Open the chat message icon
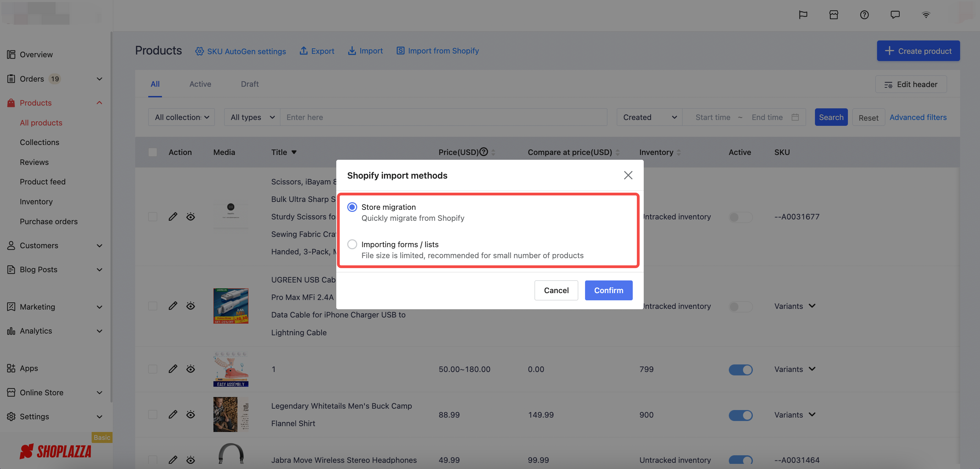 [x=895, y=15]
